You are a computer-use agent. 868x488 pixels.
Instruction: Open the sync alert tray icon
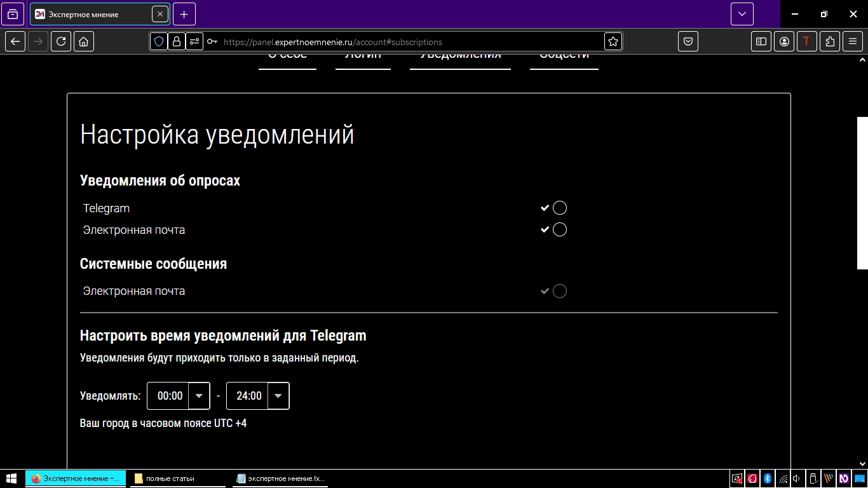(737, 478)
